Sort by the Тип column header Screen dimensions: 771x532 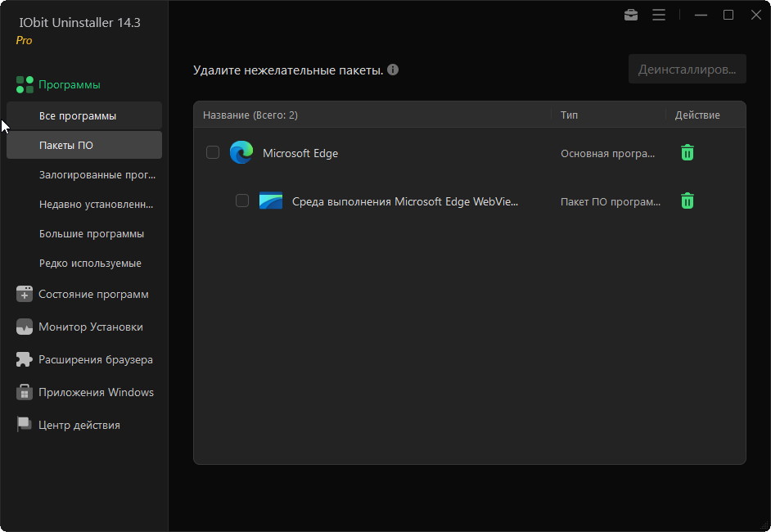point(569,115)
